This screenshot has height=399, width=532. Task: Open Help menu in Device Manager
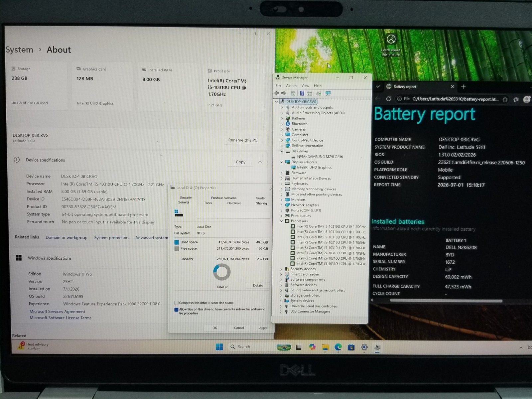[x=318, y=85]
